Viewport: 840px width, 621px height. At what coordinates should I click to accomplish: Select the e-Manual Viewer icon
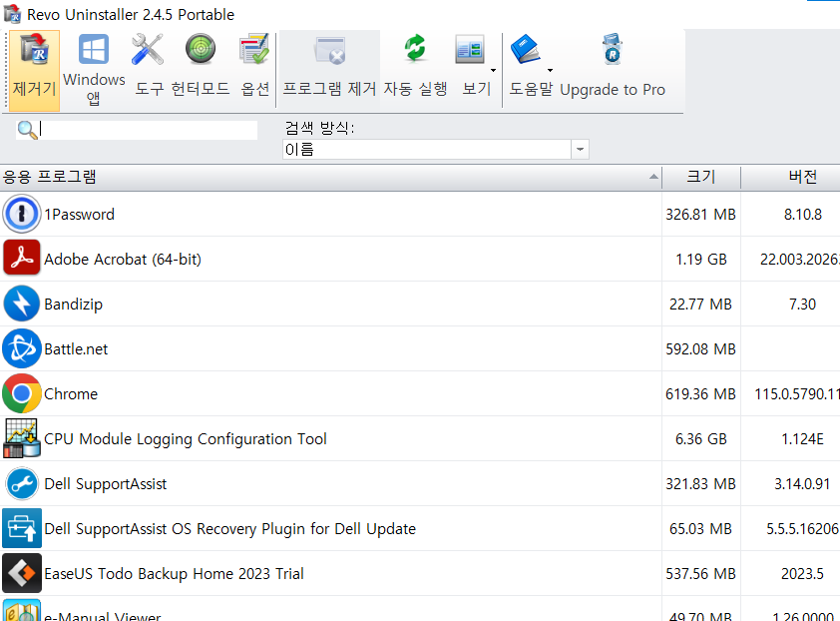(x=21, y=610)
